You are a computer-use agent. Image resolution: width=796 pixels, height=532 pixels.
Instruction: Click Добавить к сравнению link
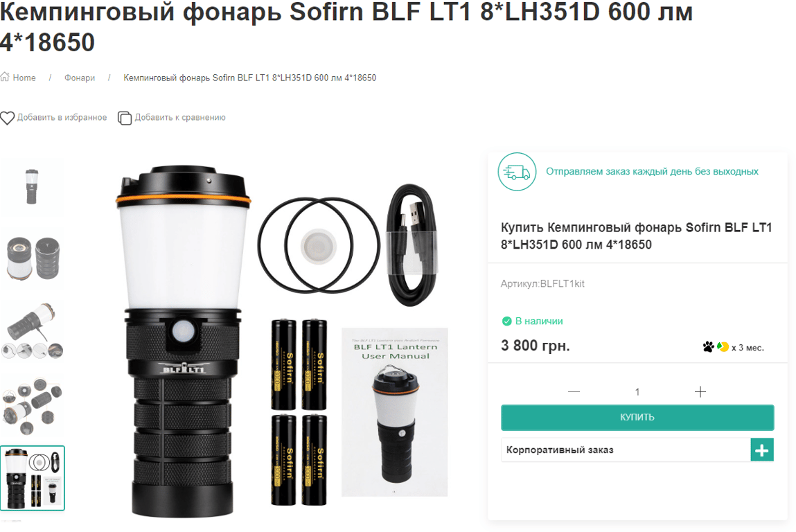(x=179, y=117)
